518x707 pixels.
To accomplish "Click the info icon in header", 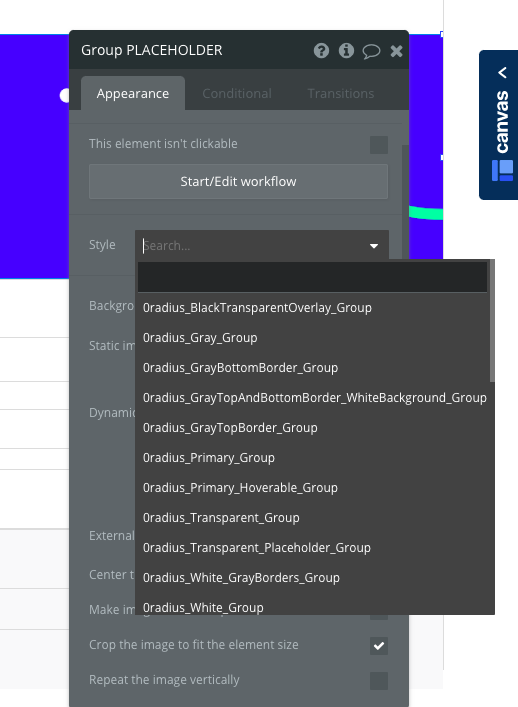I will pyautogui.click(x=346, y=50).
